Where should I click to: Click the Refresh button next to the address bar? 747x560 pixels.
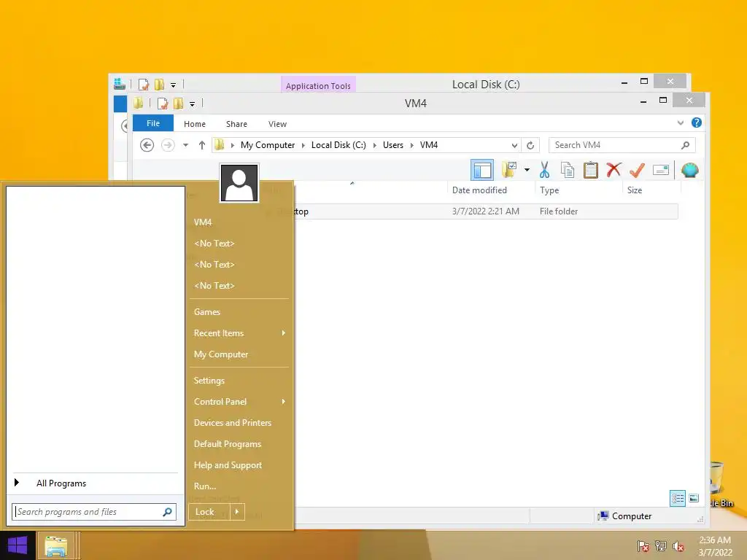pyautogui.click(x=530, y=145)
